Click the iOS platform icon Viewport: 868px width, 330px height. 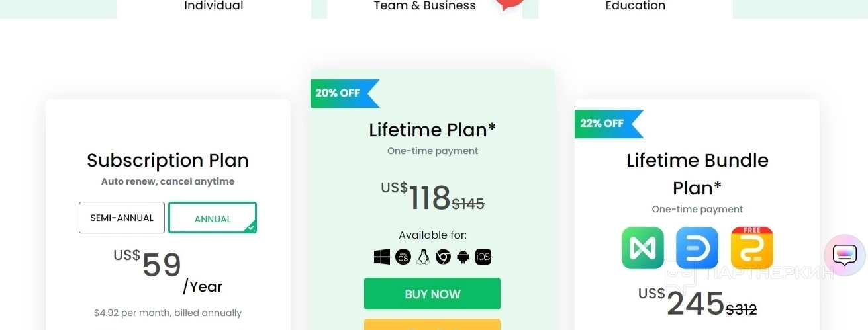click(483, 257)
